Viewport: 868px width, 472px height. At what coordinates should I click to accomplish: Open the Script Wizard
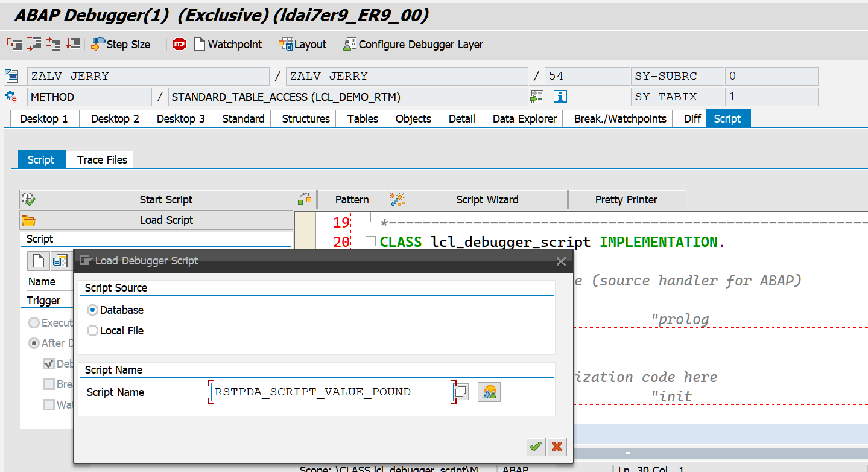click(x=478, y=200)
